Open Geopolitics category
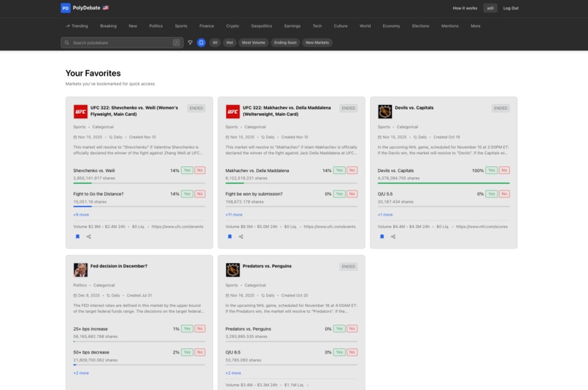588x390 pixels. (x=262, y=26)
